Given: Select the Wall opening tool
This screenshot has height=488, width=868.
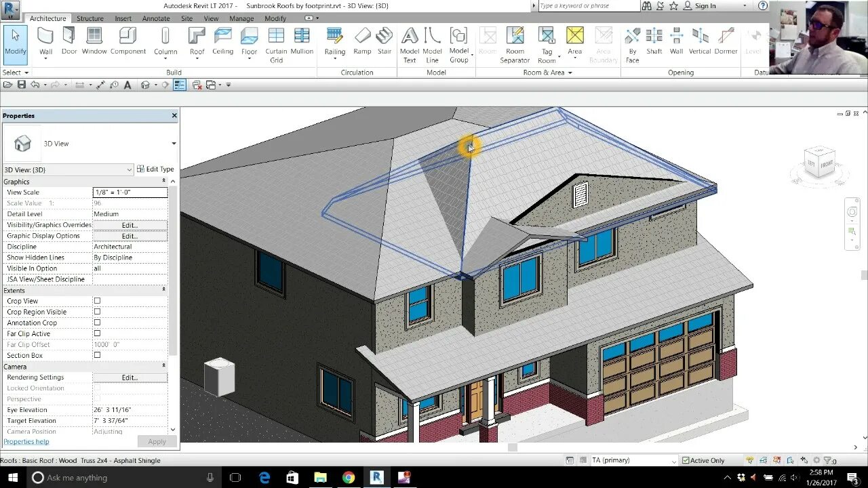Looking at the screenshot, I should (676, 41).
